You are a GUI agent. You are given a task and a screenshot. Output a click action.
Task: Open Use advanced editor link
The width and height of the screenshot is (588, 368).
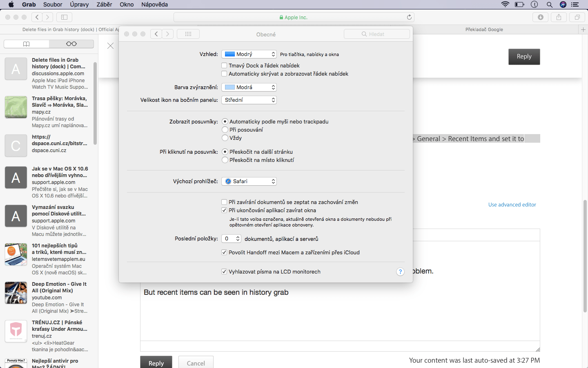tap(512, 204)
